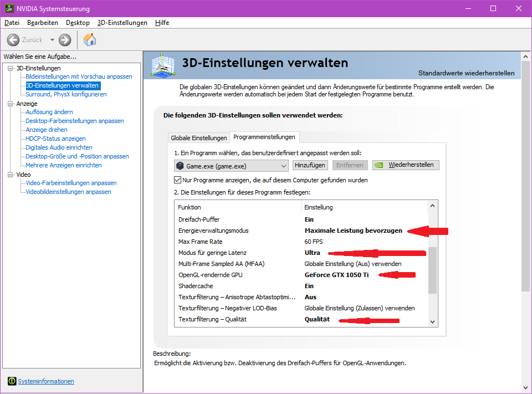This screenshot has height=394, width=532.
Task: Open Auflösung ändern
Action: (49, 112)
